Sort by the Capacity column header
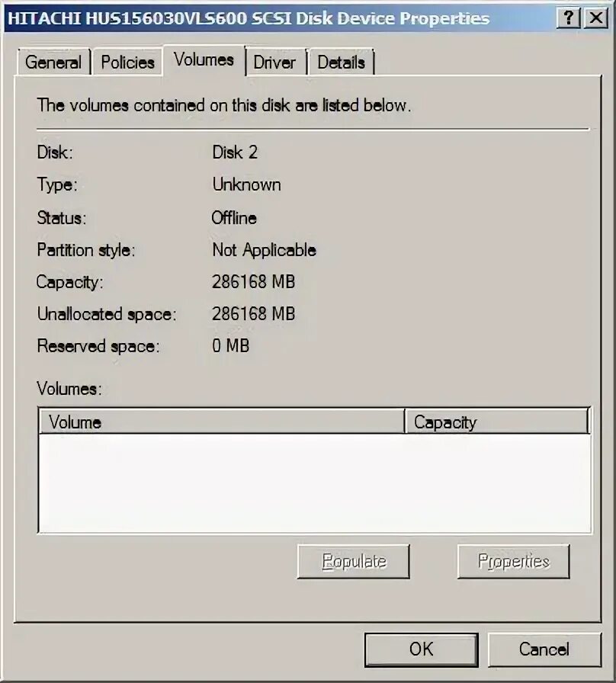Screen dimensions: 616x683 coord(497,422)
